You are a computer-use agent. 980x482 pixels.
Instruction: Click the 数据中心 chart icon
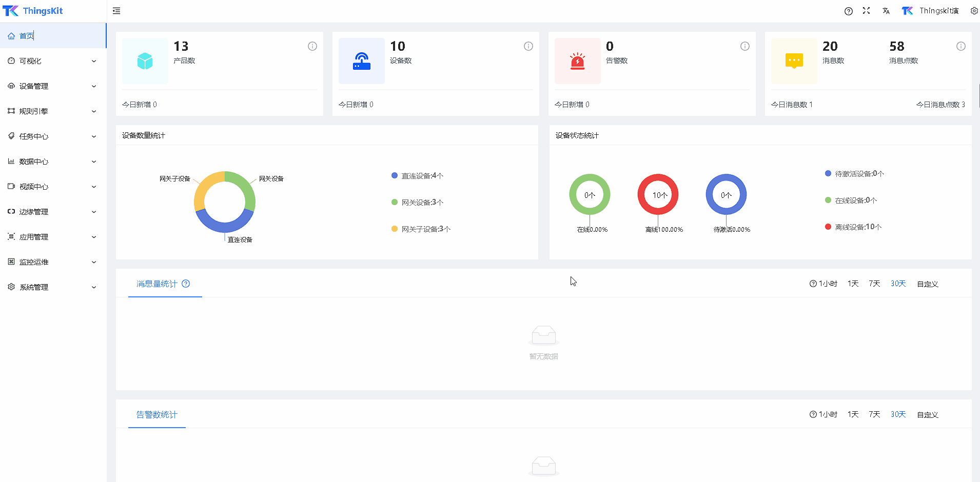click(11, 162)
